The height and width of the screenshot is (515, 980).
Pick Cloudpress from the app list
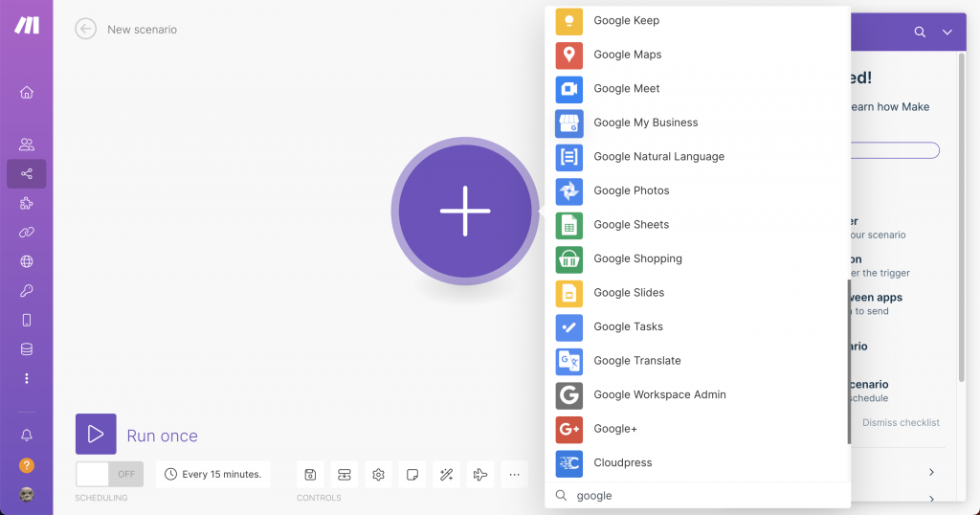click(x=697, y=463)
